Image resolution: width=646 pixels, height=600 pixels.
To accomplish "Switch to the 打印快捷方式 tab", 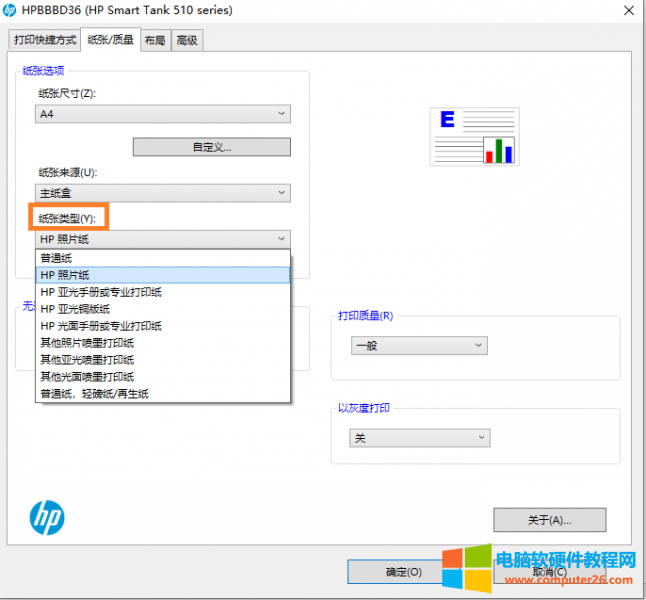I will point(44,40).
